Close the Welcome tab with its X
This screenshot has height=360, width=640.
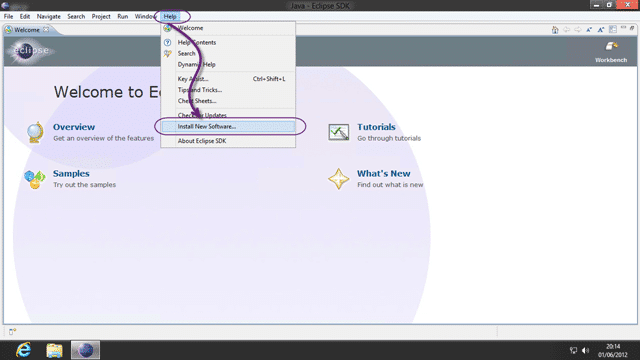(x=46, y=29)
